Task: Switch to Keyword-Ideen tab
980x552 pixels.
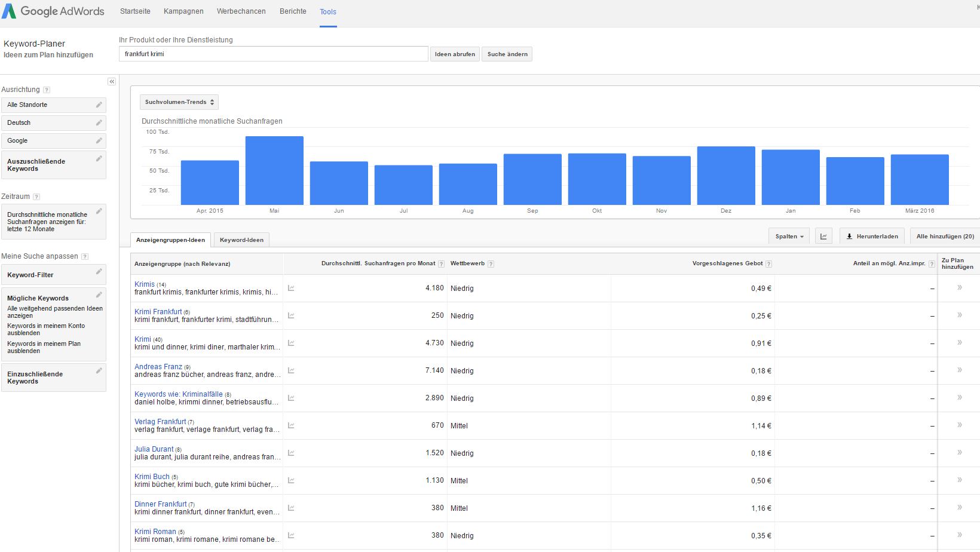Action: (x=241, y=240)
